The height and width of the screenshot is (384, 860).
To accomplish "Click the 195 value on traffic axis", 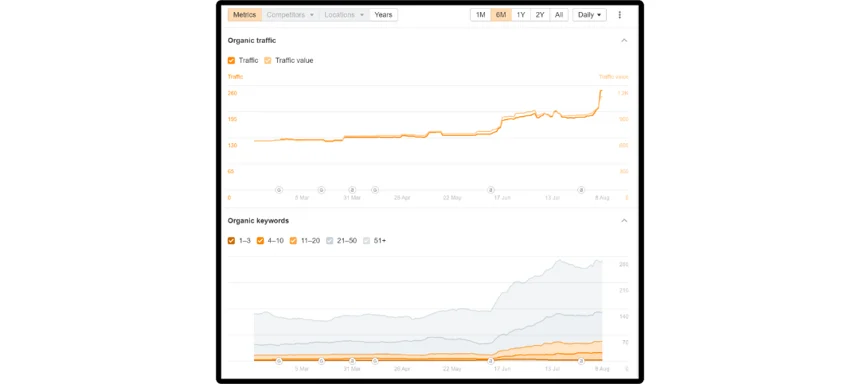I will [x=233, y=119].
